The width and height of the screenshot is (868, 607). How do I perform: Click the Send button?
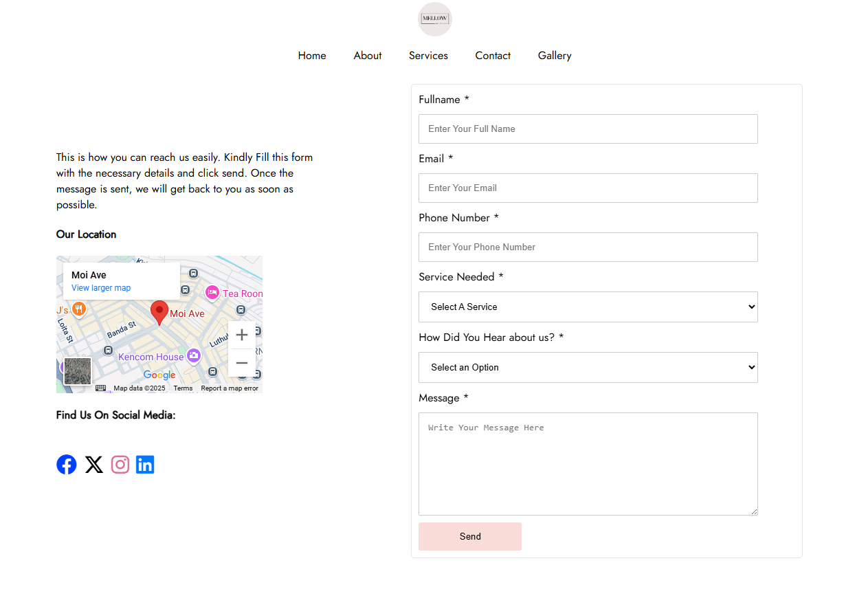pyautogui.click(x=470, y=536)
